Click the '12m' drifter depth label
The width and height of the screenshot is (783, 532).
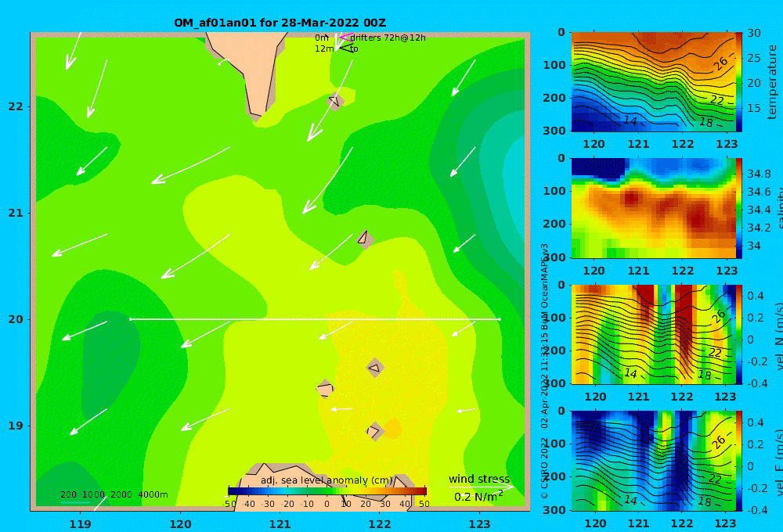324,49
